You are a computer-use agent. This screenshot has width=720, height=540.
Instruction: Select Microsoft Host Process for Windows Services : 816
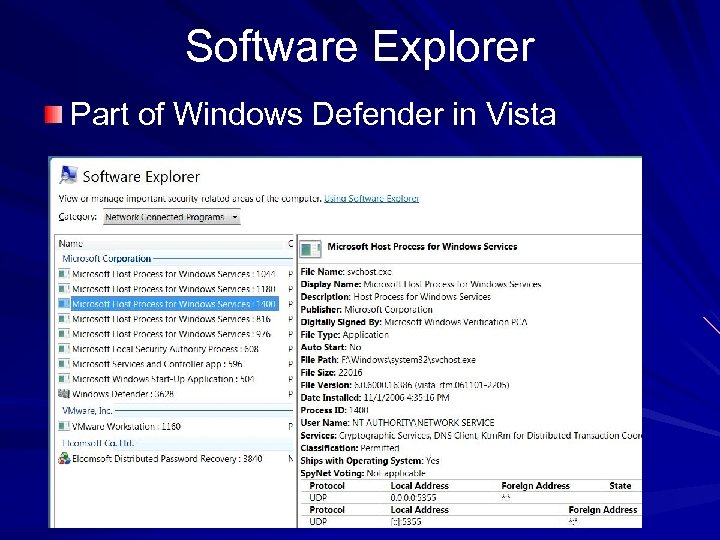[x=171, y=319]
